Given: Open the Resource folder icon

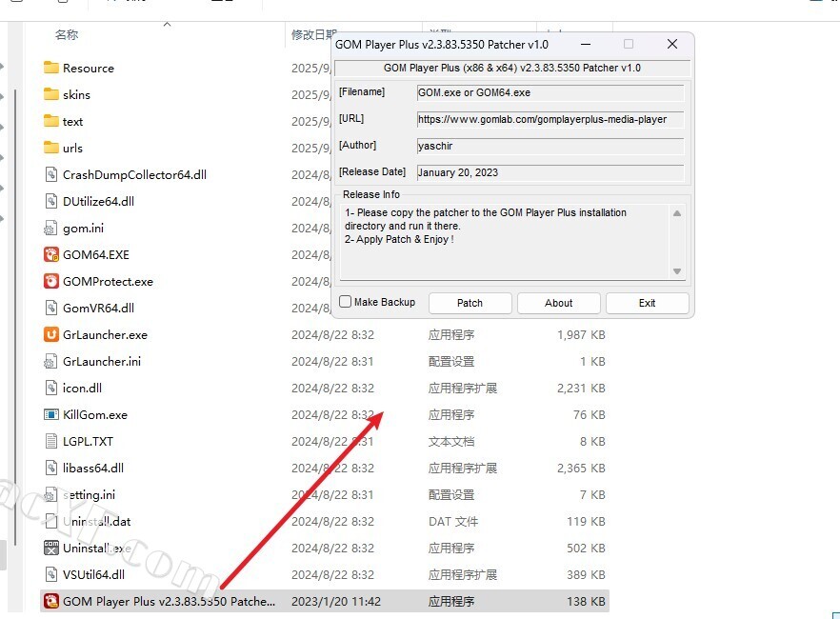Looking at the screenshot, I should tap(50, 68).
